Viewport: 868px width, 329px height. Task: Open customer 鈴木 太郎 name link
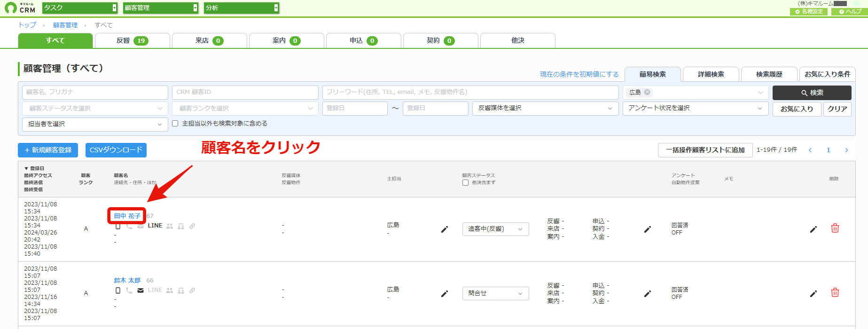coord(127,280)
